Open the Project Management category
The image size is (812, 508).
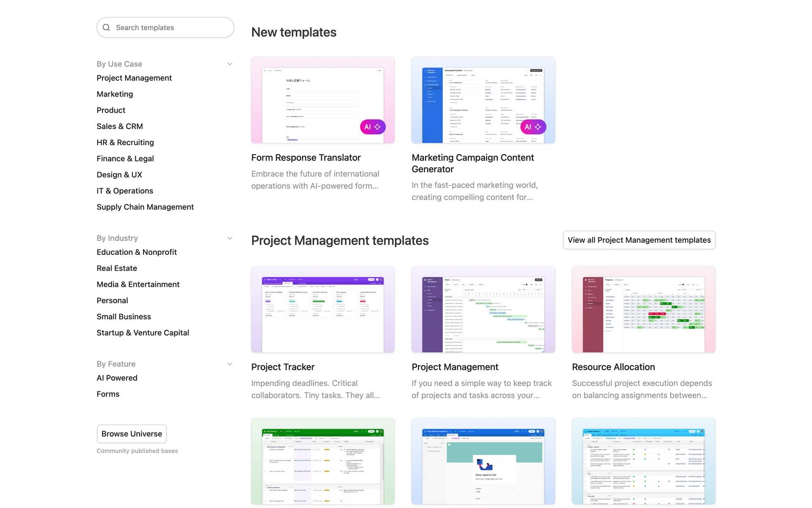click(x=134, y=78)
